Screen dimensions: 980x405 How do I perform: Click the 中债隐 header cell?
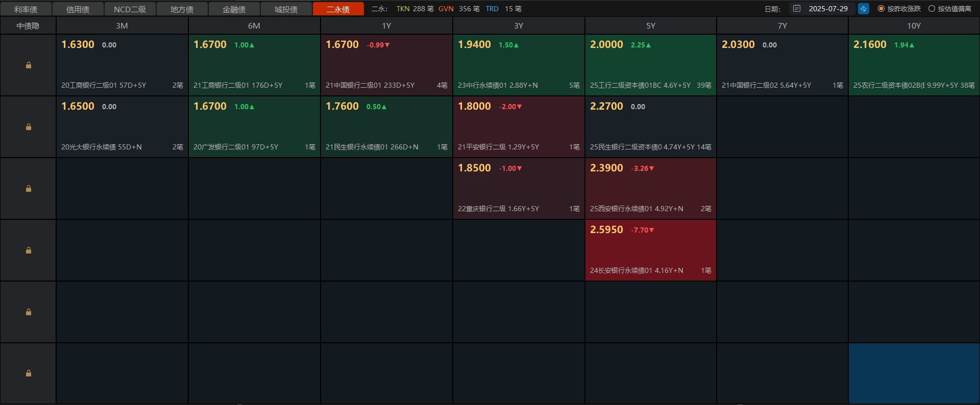[28, 26]
